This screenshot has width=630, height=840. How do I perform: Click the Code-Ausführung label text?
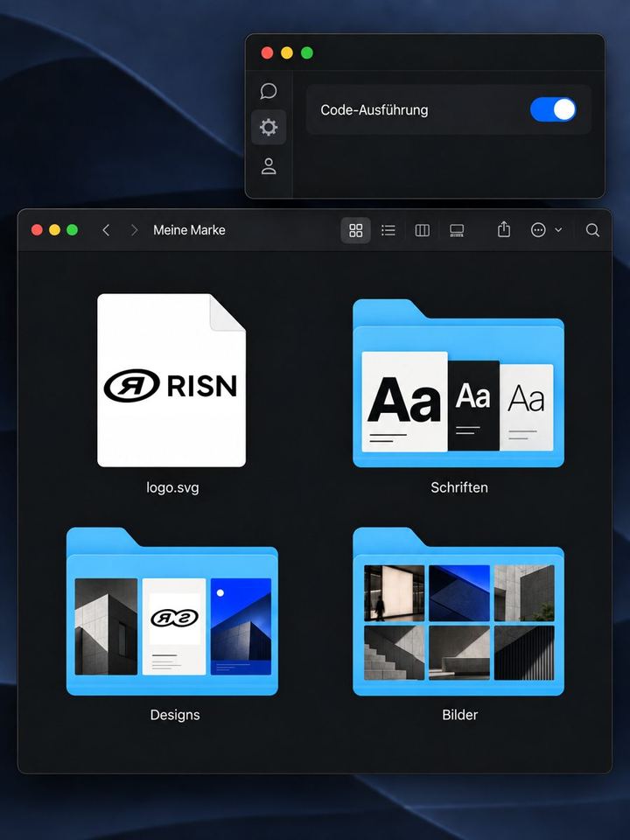click(374, 110)
